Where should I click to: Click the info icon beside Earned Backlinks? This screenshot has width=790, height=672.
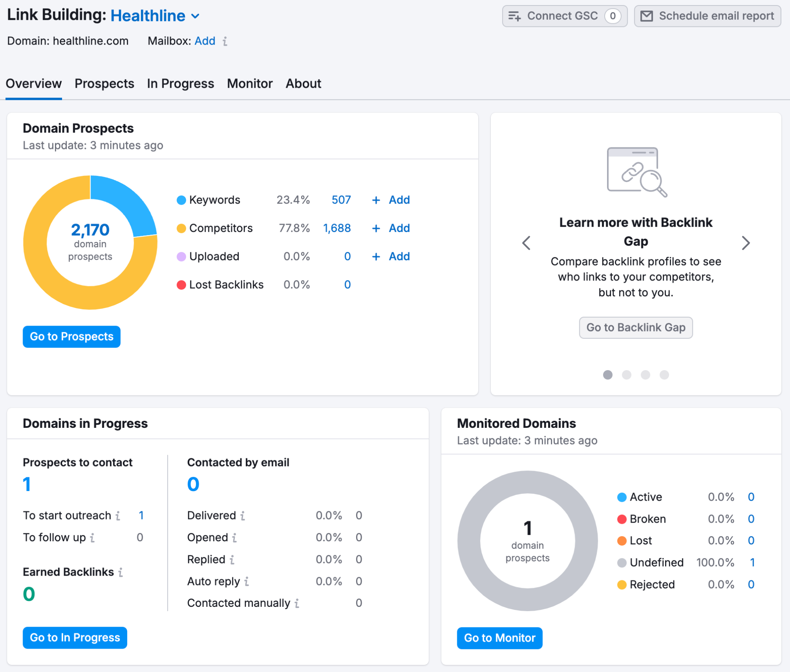point(121,572)
